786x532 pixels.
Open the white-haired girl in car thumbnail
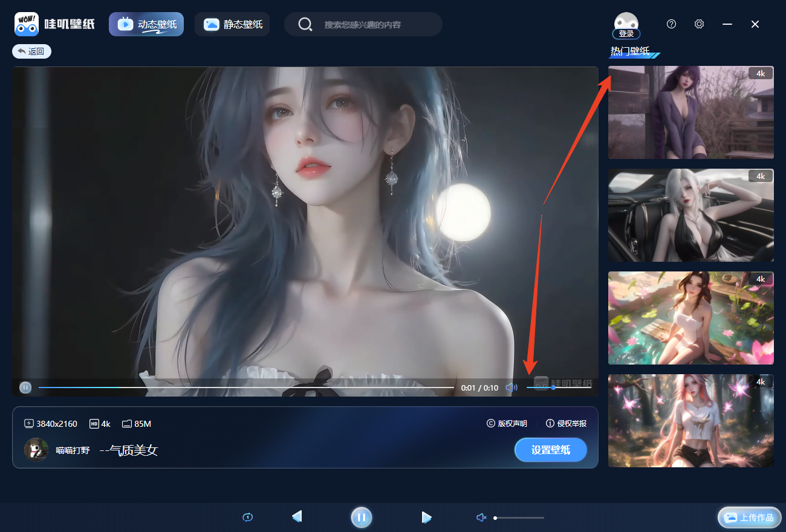click(690, 215)
